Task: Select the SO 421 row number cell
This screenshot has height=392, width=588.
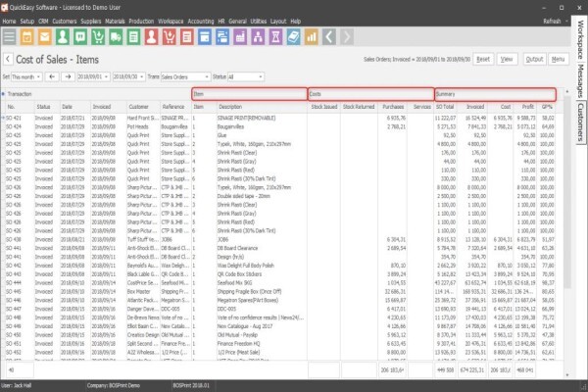Action: click(19, 118)
